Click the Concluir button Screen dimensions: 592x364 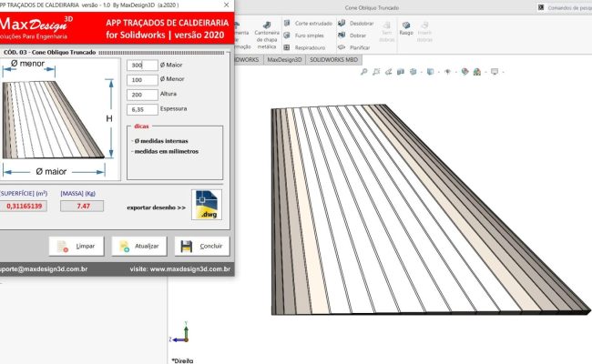[x=202, y=247]
